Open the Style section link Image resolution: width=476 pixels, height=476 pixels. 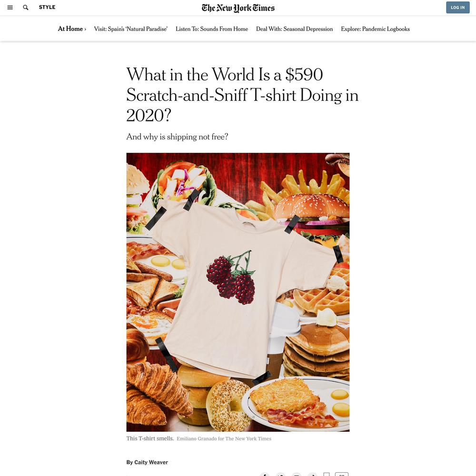click(47, 7)
